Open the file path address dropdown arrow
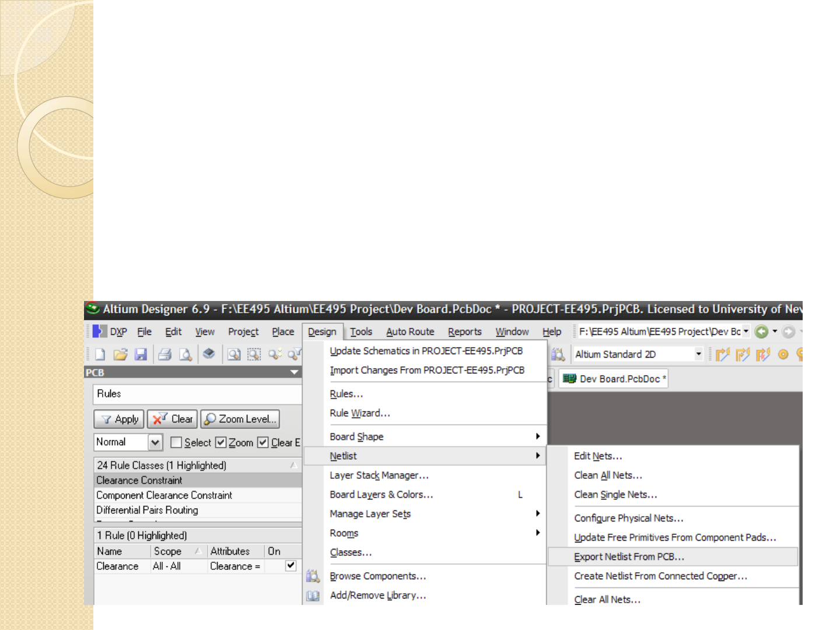This screenshot has width=840, height=630. click(745, 331)
